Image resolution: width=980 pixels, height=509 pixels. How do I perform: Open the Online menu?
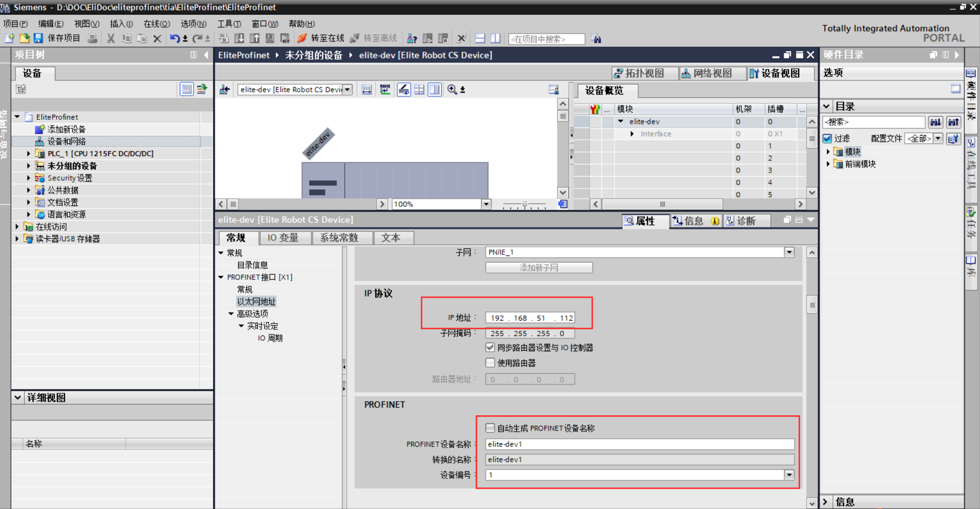click(156, 24)
